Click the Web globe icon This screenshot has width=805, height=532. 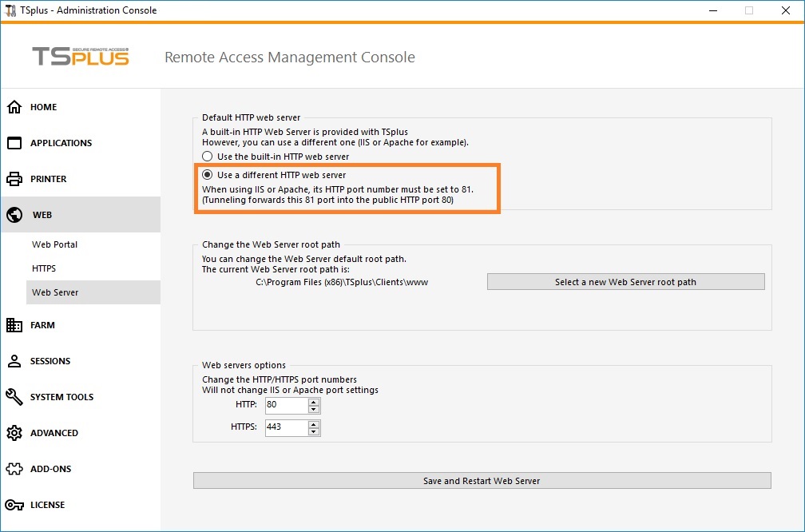point(14,215)
